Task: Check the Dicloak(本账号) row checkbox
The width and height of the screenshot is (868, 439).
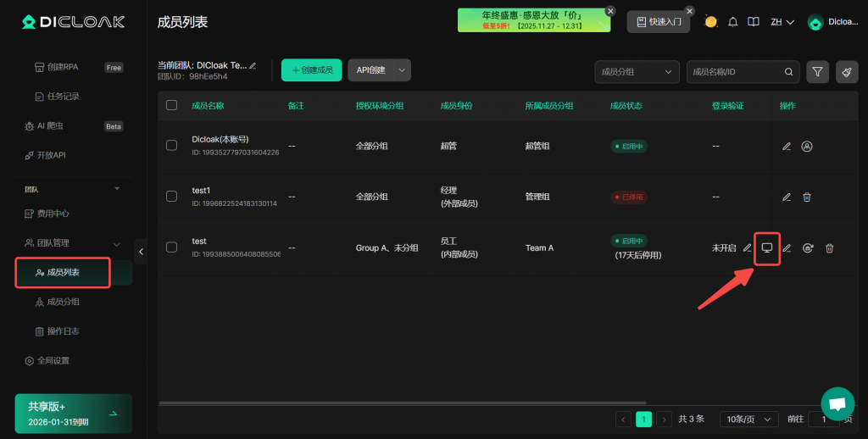Action: coord(172,146)
